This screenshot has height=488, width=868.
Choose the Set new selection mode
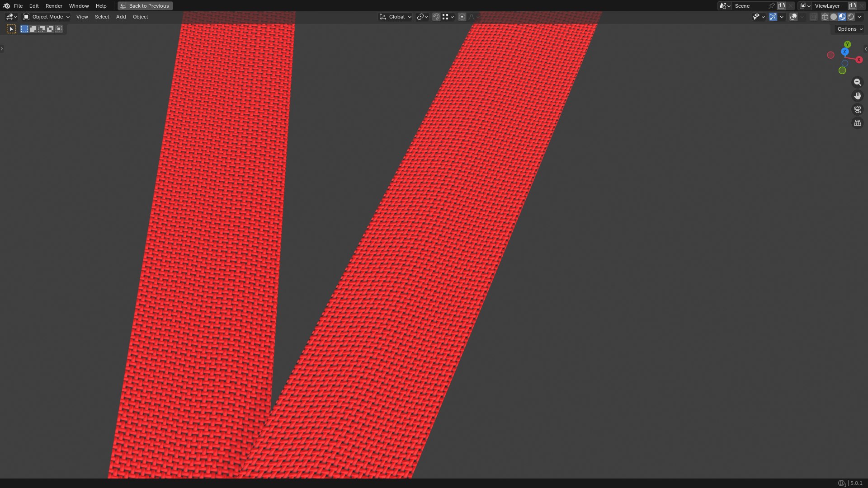click(24, 29)
